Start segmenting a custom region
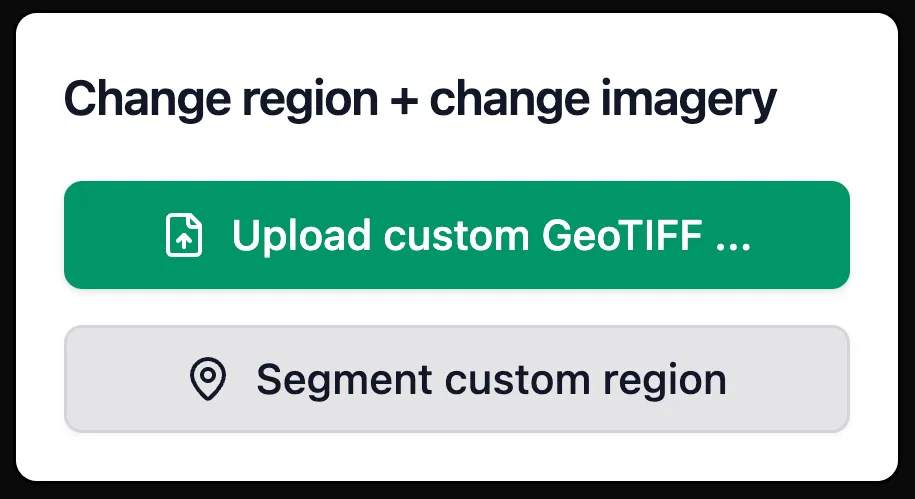Screen dimensions: 915x499 point(457,380)
